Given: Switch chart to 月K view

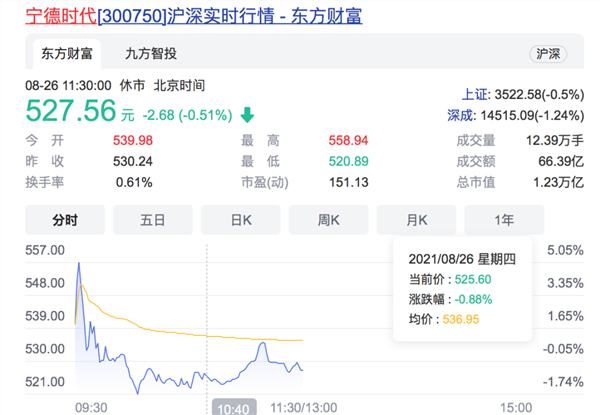Looking at the screenshot, I should (x=416, y=220).
